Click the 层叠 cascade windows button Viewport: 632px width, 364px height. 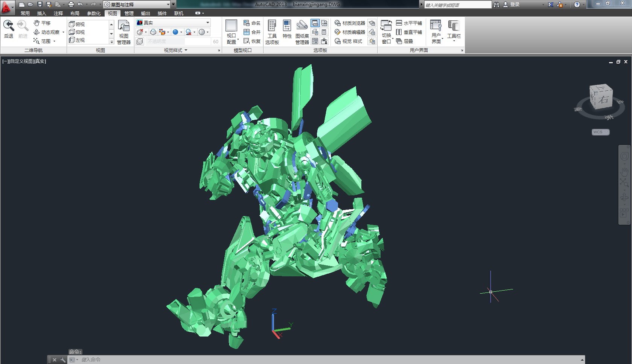(x=405, y=41)
